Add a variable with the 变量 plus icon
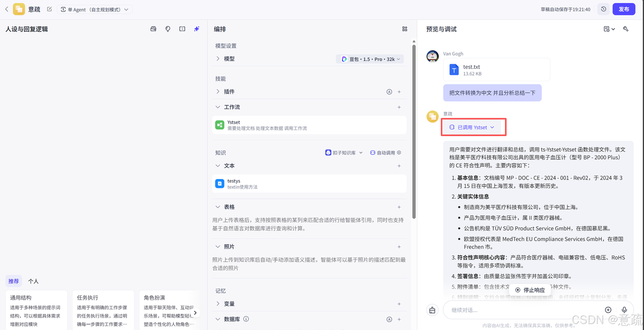Image resolution: width=644 pixels, height=330 pixels. coord(399,304)
